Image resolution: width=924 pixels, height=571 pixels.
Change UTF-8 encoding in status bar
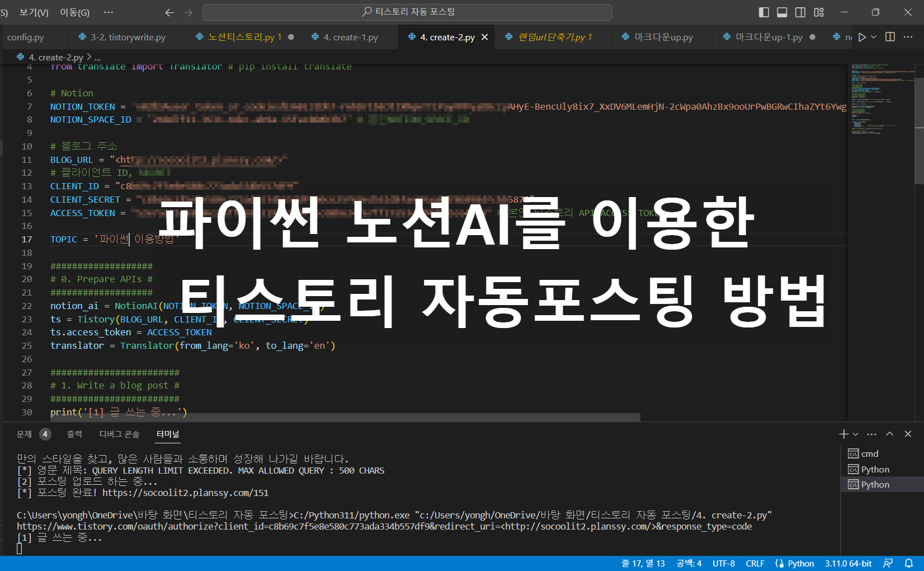click(724, 563)
